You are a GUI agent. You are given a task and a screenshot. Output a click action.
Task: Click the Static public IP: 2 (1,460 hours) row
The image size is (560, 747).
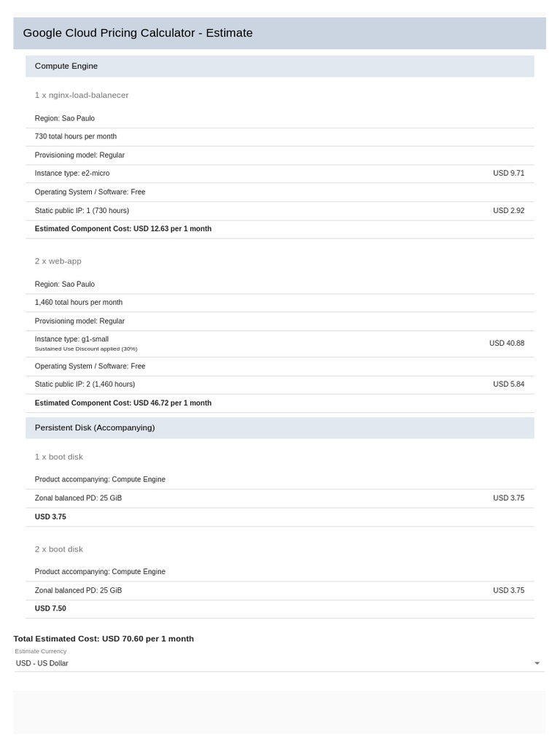point(85,384)
